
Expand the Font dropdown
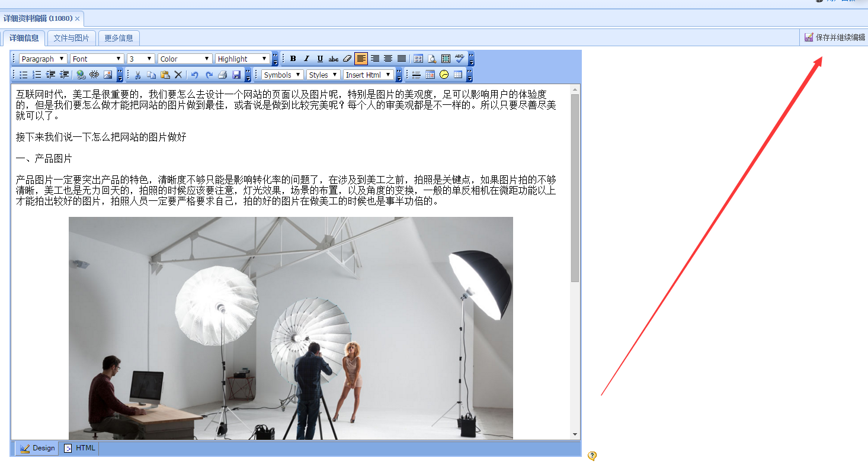(97, 59)
